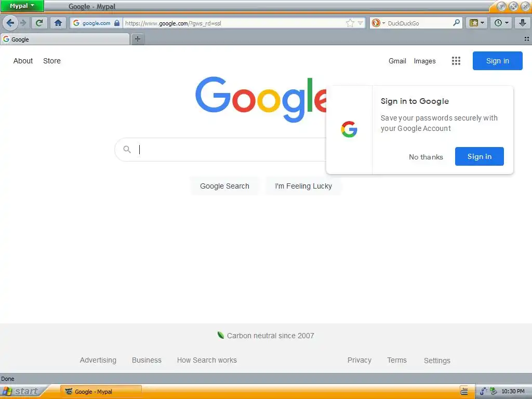The image size is (532, 399).
Task: Click the I'm Feeling Lucky button
Action: (x=303, y=186)
